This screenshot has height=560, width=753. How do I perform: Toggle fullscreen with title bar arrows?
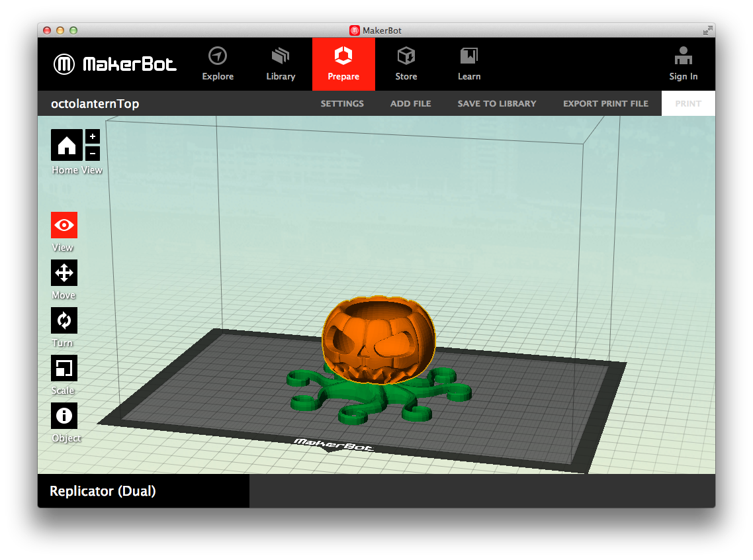[707, 30]
